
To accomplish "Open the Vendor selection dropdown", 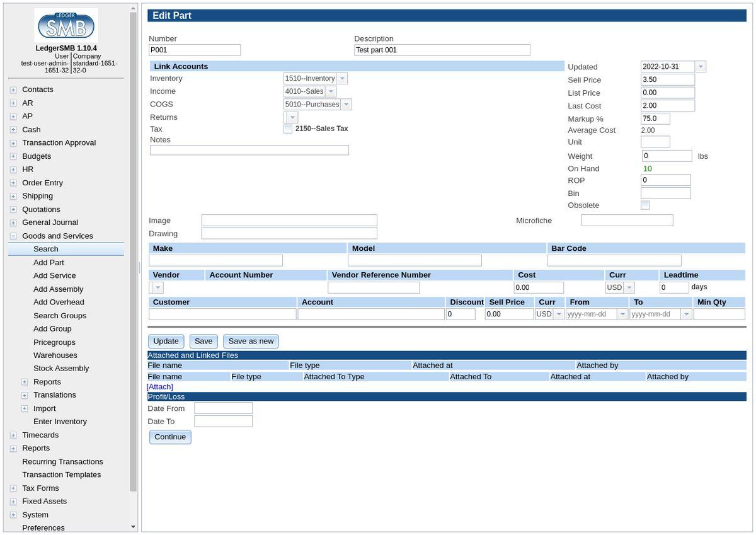I will pos(157,288).
